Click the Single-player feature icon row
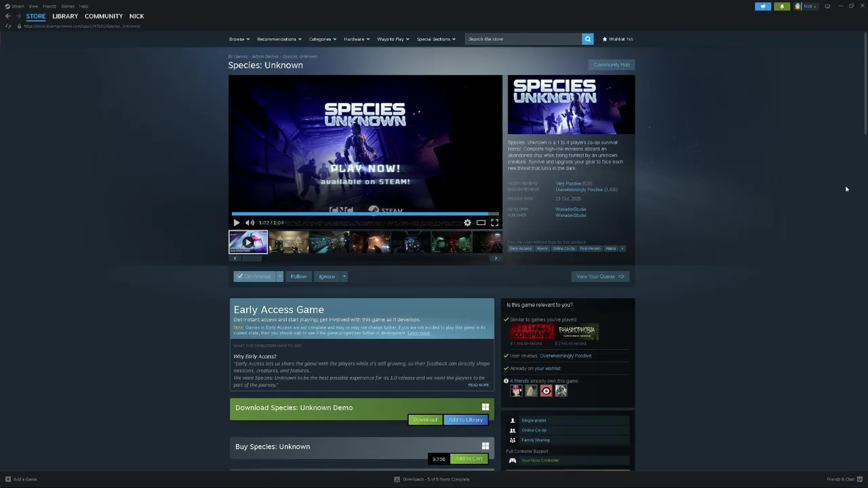The height and width of the screenshot is (488, 868). point(568,420)
